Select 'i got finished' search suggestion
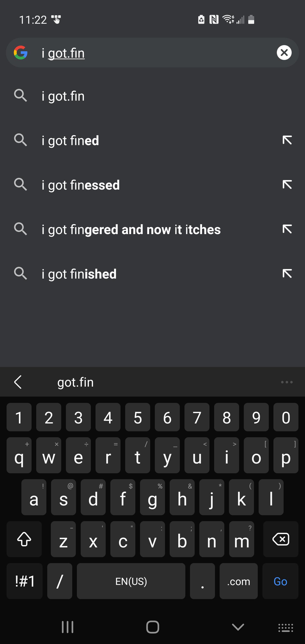Screen dimensions: 305x644 coord(79,274)
